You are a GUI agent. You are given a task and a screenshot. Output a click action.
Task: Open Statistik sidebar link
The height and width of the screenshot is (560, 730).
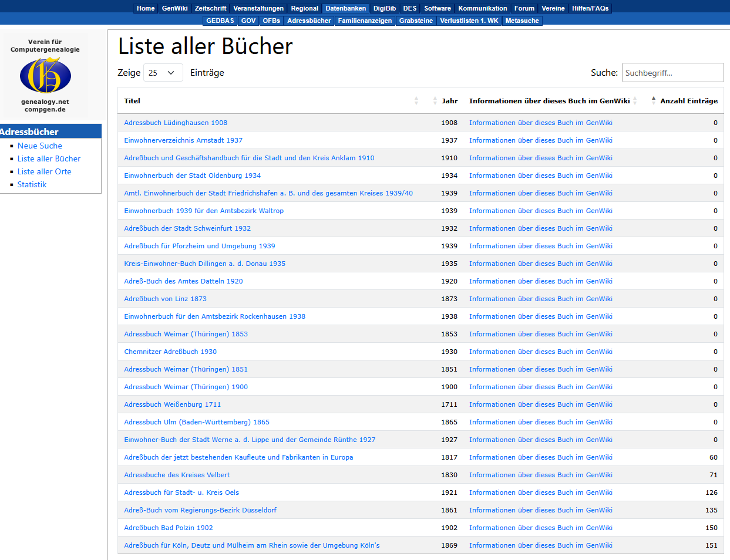[32, 184]
